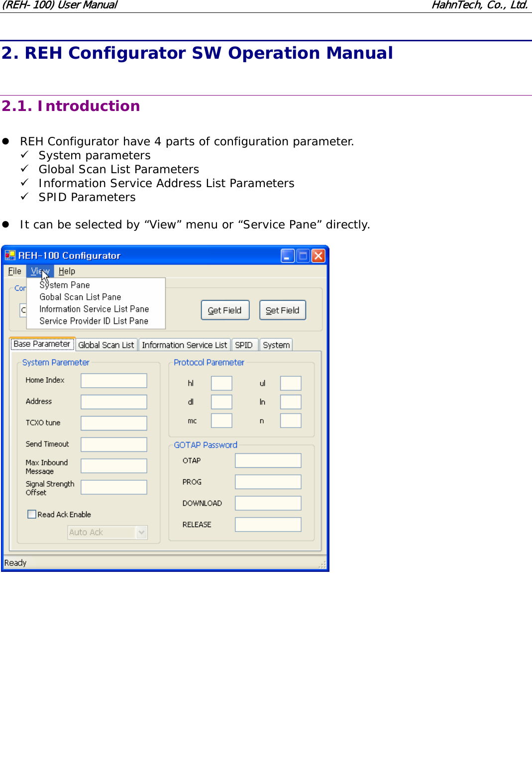Click the Home Index input field
532x760 pixels.
pos(113,380)
